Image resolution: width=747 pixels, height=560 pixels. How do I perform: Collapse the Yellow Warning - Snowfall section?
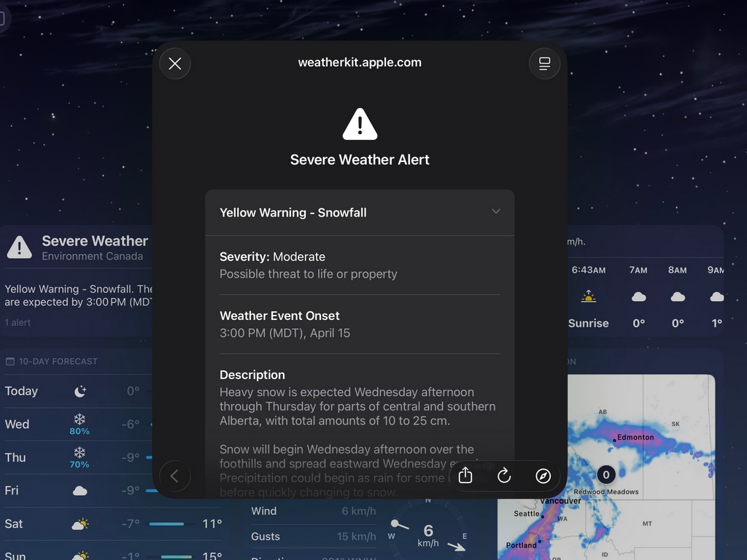[x=495, y=212]
